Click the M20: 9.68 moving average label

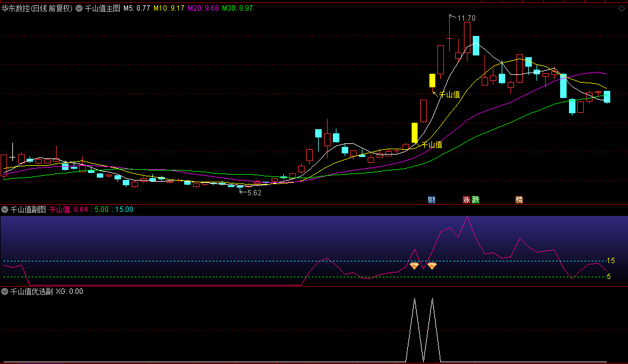203,8
